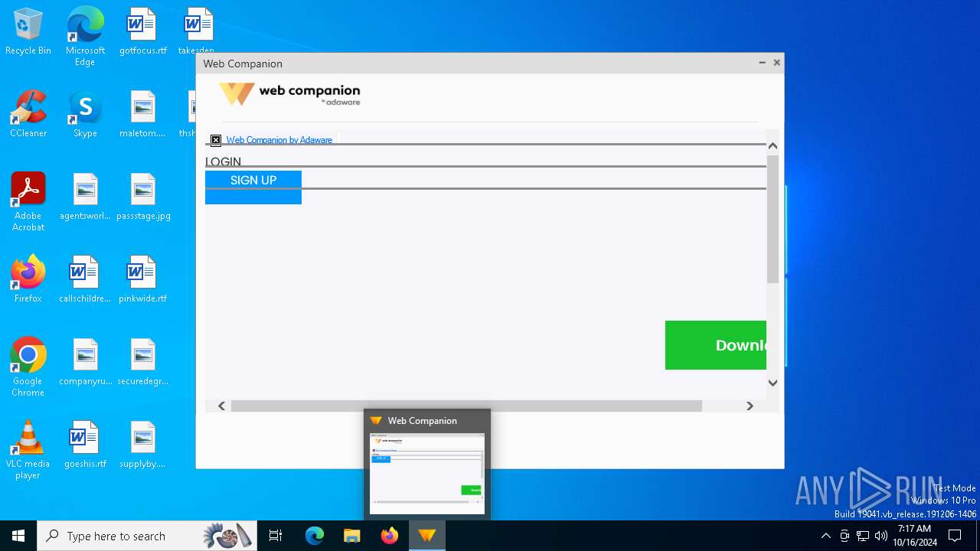Click the broken image icon beside Adaware link
Image resolution: width=980 pixels, height=551 pixels.
pyautogui.click(x=216, y=140)
